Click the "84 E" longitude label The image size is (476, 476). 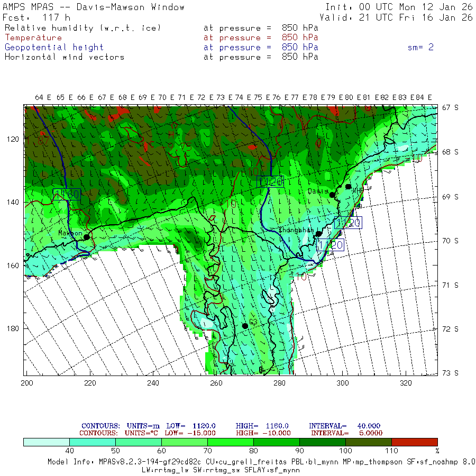424,97
